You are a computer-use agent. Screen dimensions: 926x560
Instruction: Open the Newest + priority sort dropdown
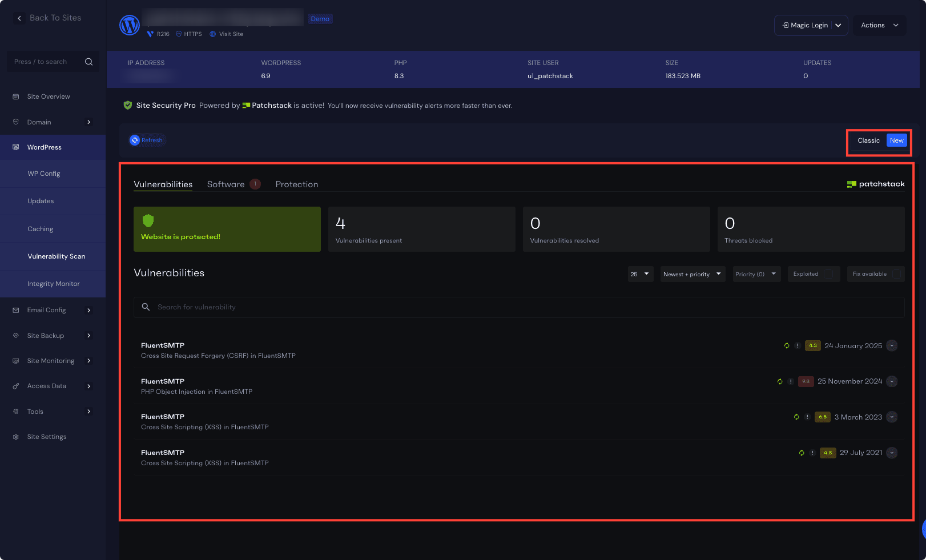coord(692,274)
